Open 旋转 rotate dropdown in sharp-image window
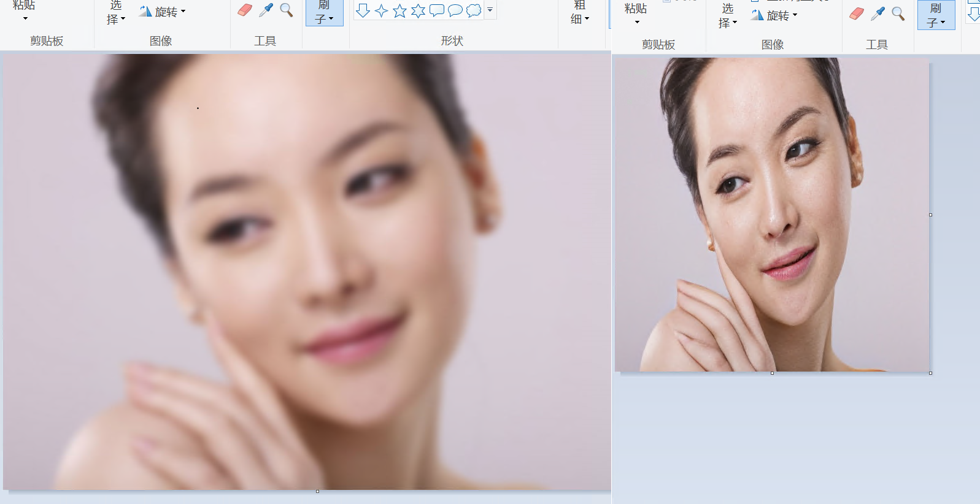The height and width of the screenshot is (504, 980). [x=774, y=15]
